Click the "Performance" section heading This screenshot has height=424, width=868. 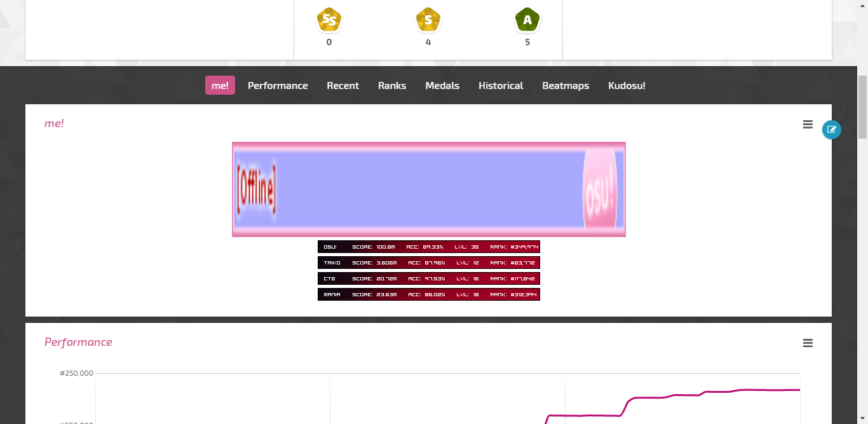78,342
